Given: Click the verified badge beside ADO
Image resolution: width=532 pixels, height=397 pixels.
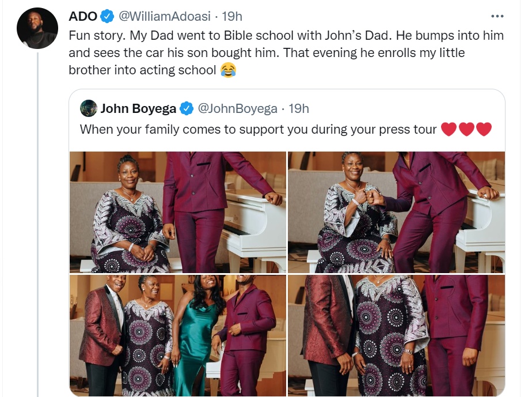Looking at the screenshot, I should tap(108, 16).
